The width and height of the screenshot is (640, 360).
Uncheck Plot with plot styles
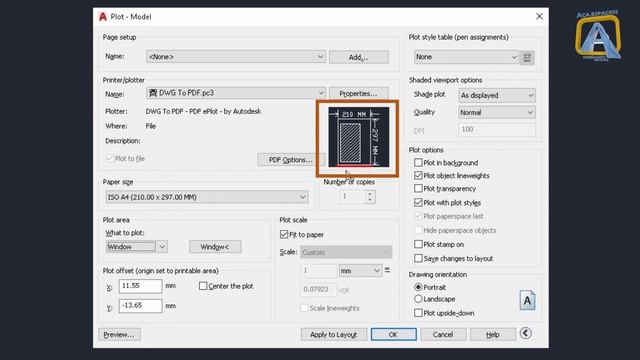coord(418,202)
